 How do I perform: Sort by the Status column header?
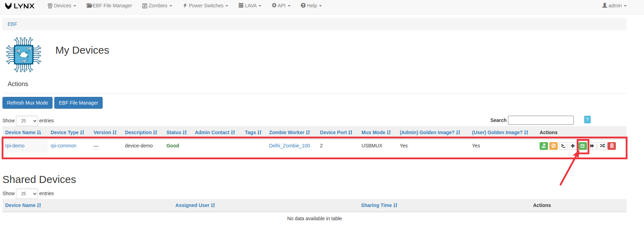click(176, 132)
